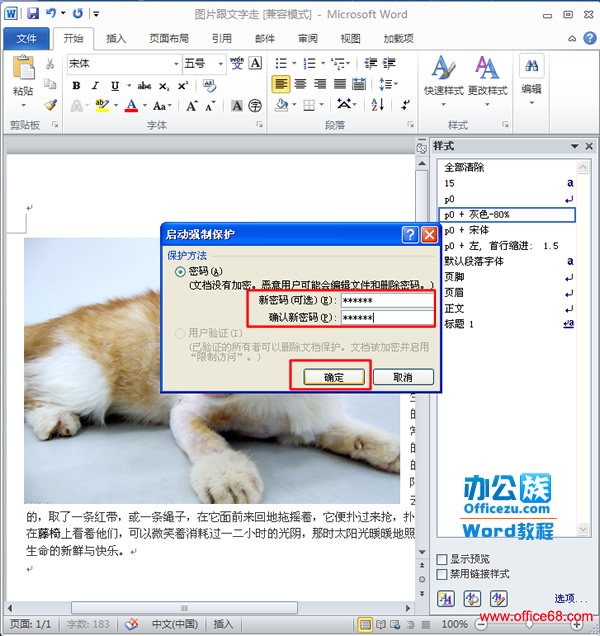
Task: Open the font name 宋体 dropdown
Action: point(176,64)
